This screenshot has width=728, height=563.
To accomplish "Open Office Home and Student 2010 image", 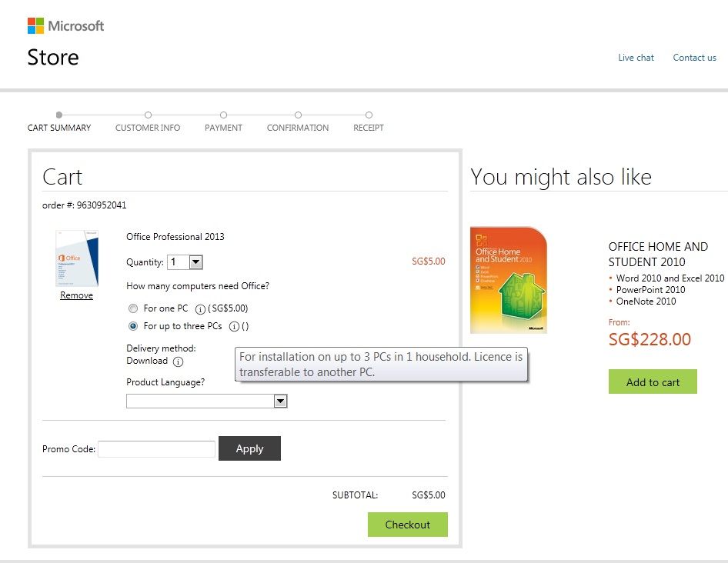I will [509, 279].
